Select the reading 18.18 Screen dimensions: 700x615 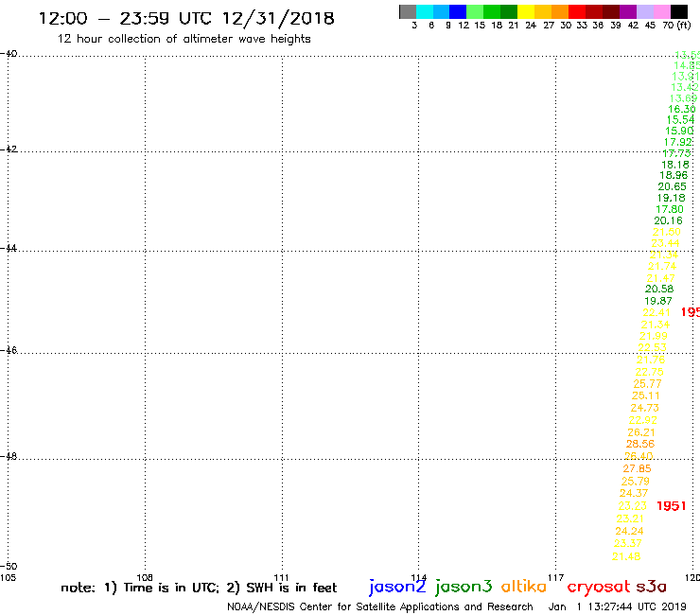(x=675, y=165)
